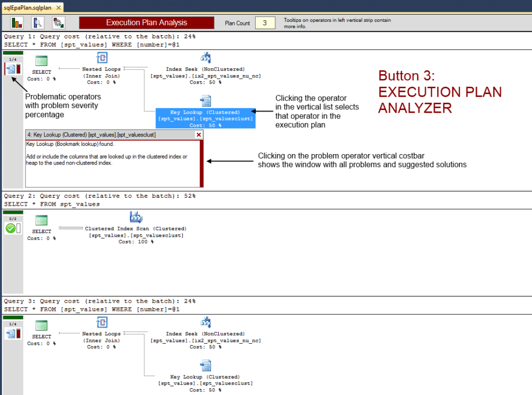Click Query 1 red problem severity costbar

point(19,69)
